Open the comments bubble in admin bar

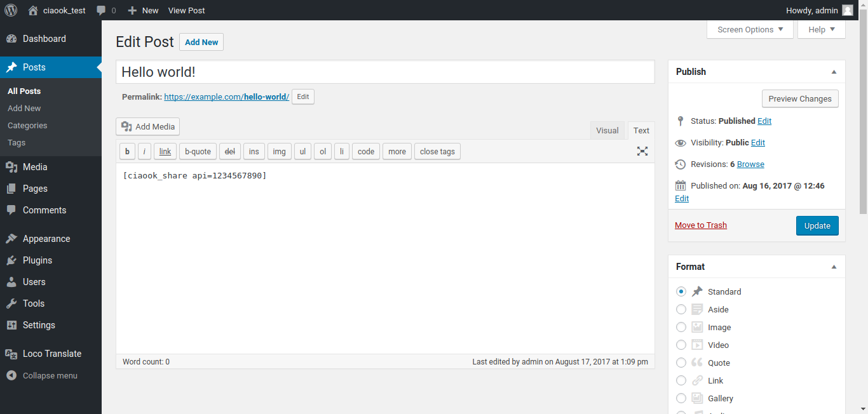[102, 11]
